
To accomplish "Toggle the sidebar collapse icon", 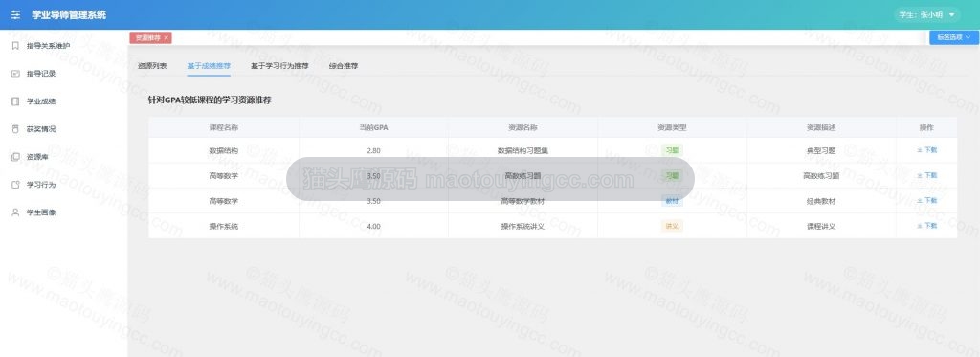I will (15, 15).
